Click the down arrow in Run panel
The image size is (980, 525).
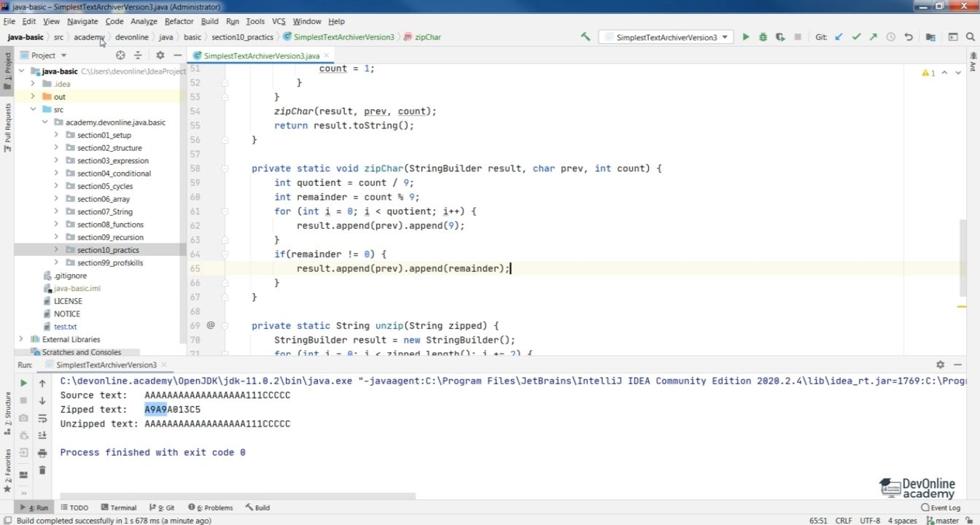(42, 400)
